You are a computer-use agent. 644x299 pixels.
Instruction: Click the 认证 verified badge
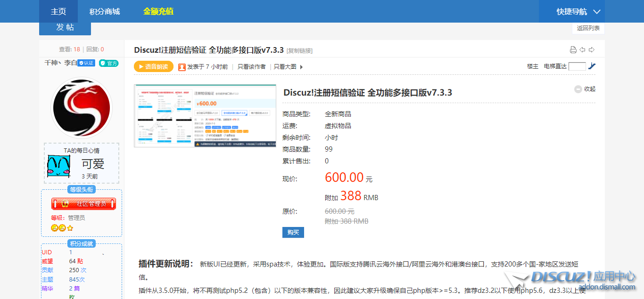point(86,63)
